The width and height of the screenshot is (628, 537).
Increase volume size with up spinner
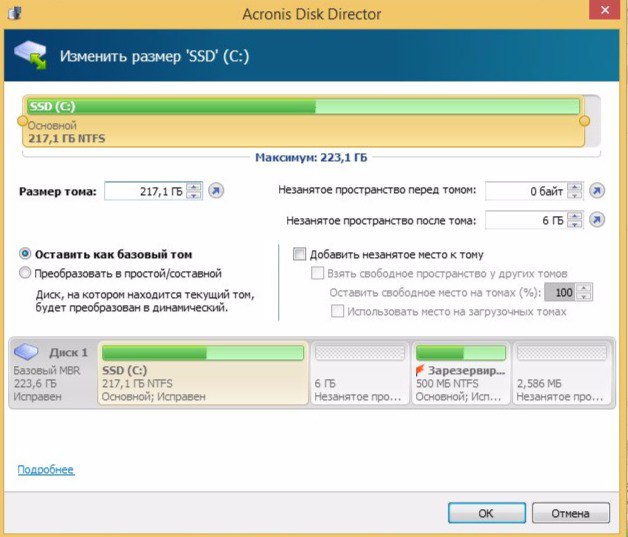pos(194,187)
